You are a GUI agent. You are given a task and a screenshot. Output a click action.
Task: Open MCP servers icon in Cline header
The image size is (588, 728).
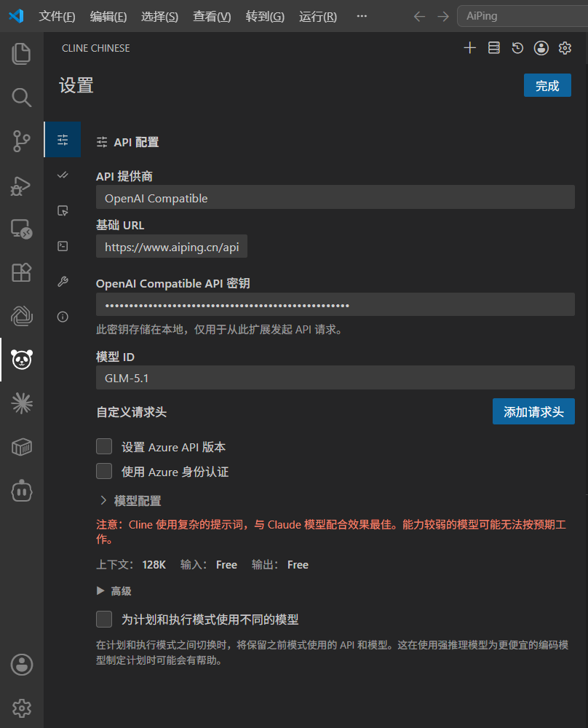(494, 48)
